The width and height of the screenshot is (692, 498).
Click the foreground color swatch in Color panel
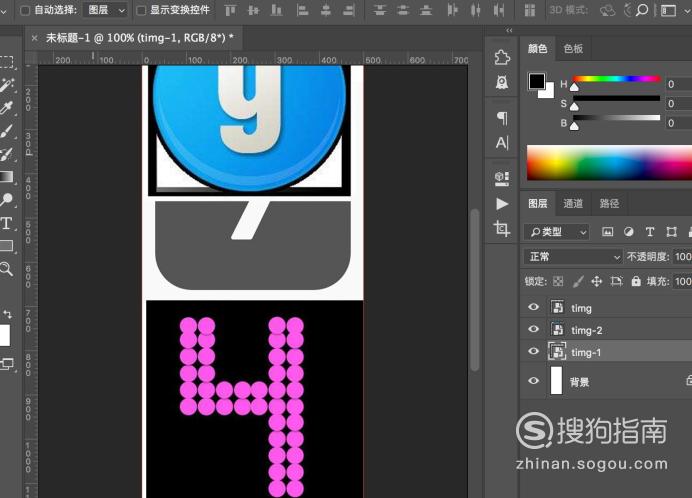click(537, 81)
